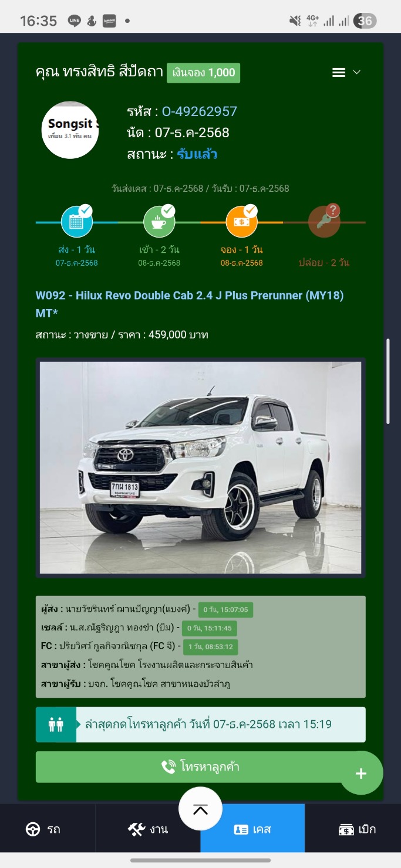This screenshot has width=401, height=868.
Task: Expand the chevron next to hamburger menu
Action: click(x=356, y=73)
